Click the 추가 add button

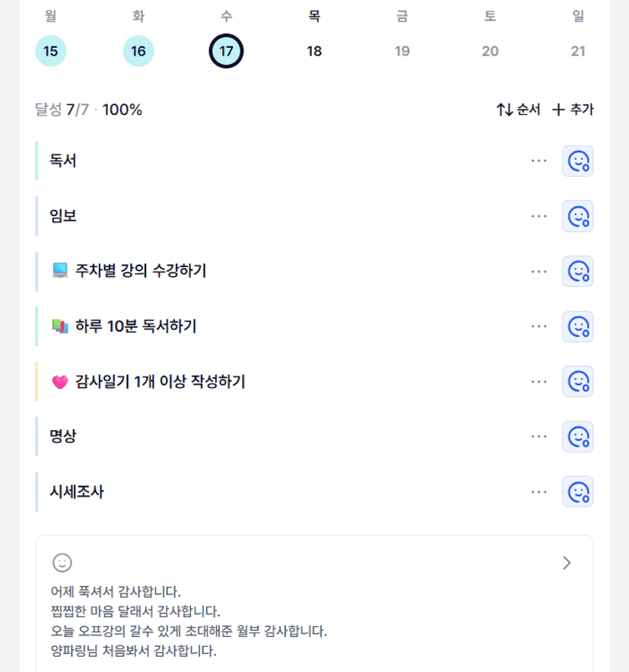(573, 110)
